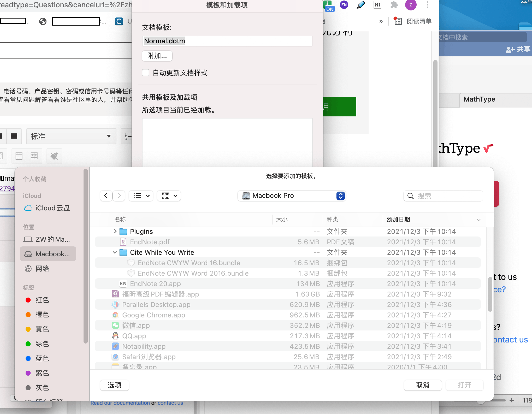Select the 绿色 tag
Viewport: 532px width, 414px height.
click(x=48, y=344)
